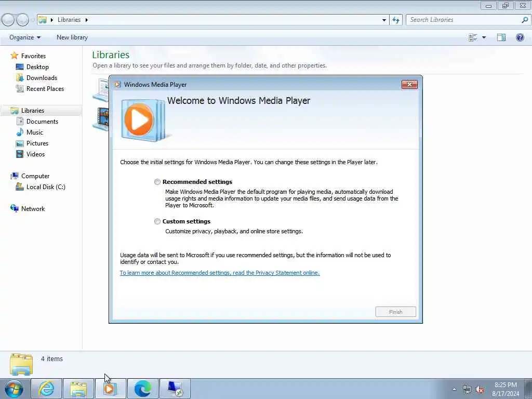Click the network status tray icon
This screenshot has height=399, width=532.
coord(467,390)
